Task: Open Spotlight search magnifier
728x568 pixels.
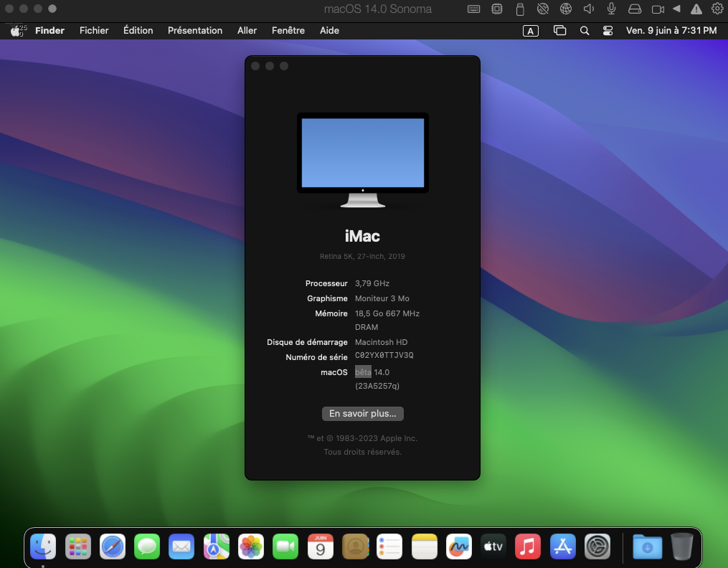Action: tap(585, 31)
